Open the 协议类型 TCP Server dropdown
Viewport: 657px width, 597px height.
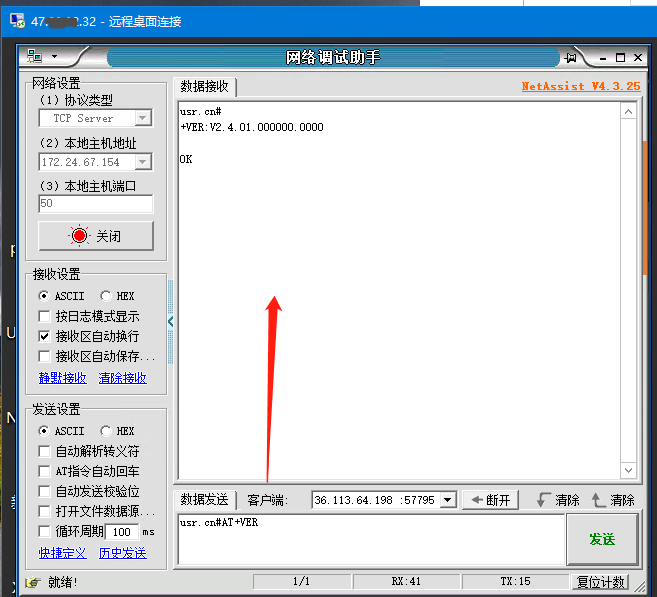pyautogui.click(x=143, y=118)
